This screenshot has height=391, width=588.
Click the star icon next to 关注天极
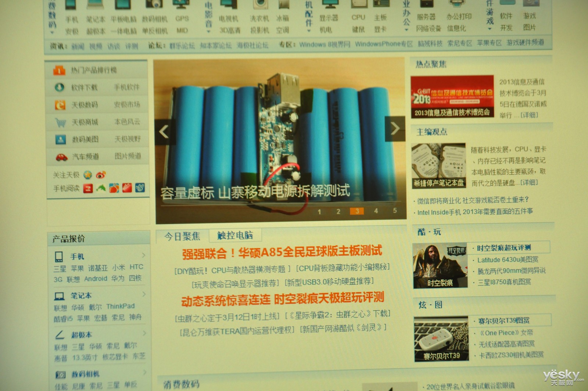coord(87,175)
